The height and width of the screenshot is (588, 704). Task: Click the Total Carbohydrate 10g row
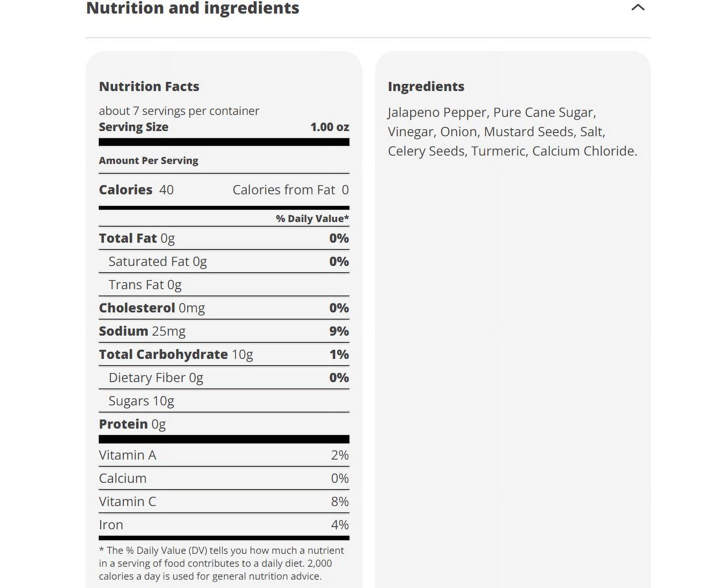click(224, 354)
